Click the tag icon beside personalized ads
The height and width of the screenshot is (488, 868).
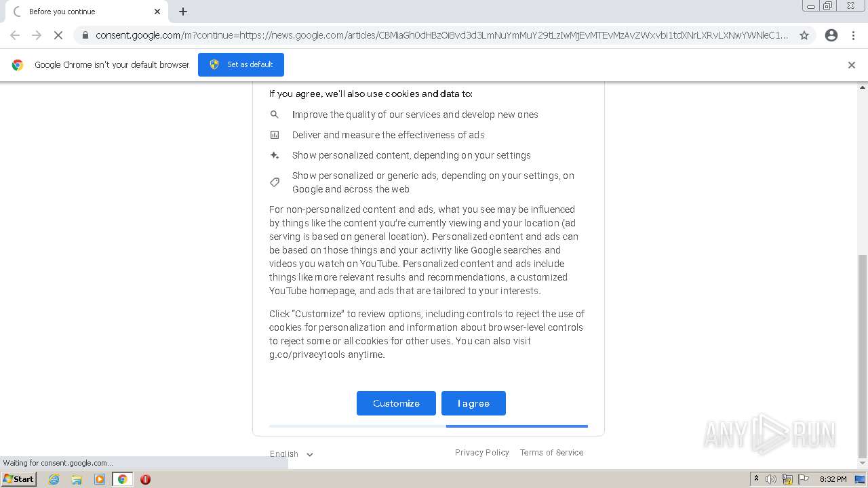[x=275, y=182]
